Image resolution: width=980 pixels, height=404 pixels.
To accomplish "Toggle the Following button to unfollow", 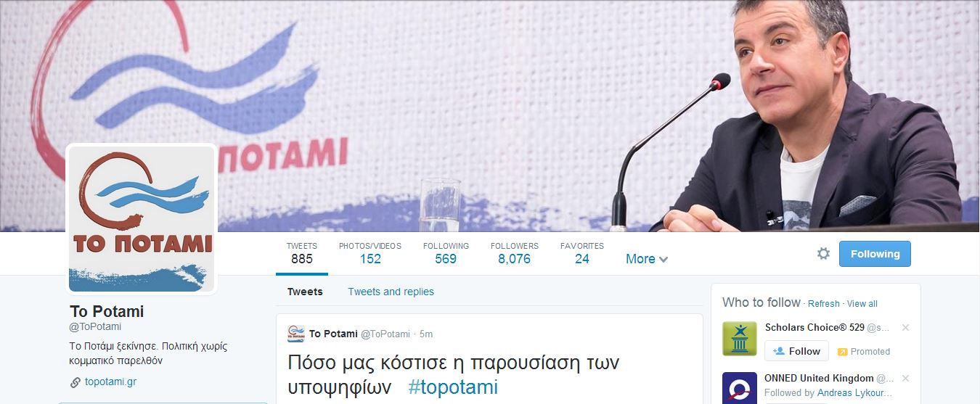I will [x=875, y=254].
